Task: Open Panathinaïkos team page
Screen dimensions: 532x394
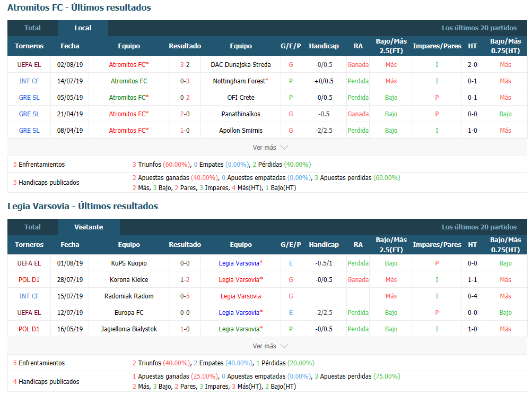Action: (241, 114)
